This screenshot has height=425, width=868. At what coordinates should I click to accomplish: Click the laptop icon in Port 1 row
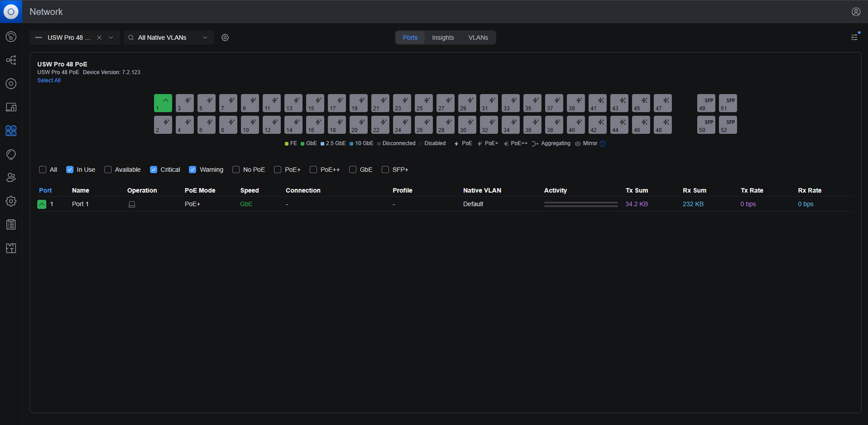tap(131, 205)
